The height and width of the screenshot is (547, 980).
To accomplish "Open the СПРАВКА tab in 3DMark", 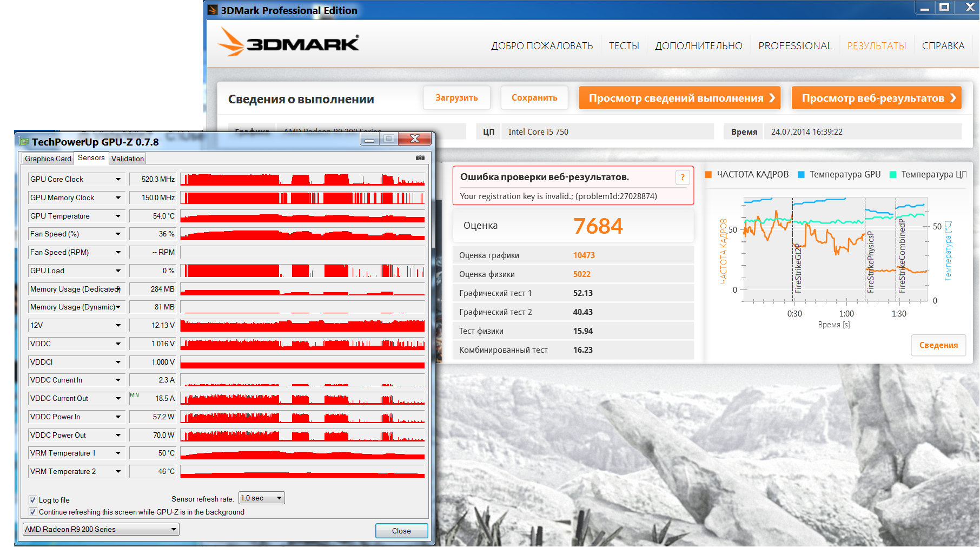I will tap(943, 46).
